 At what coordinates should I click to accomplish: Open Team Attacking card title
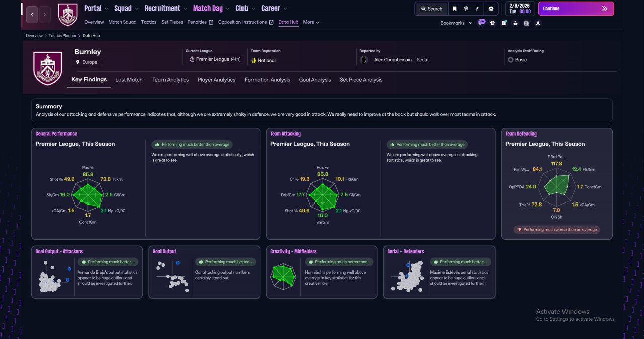coord(285,134)
